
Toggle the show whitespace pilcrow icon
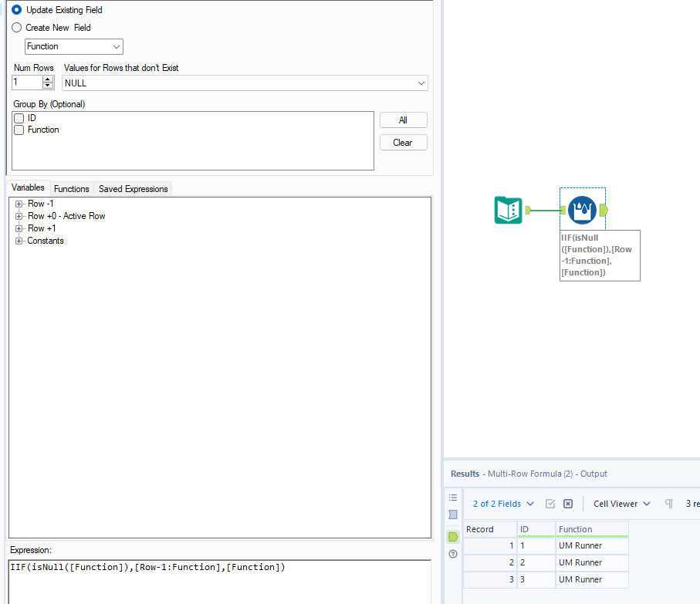pyautogui.click(x=669, y=504)
